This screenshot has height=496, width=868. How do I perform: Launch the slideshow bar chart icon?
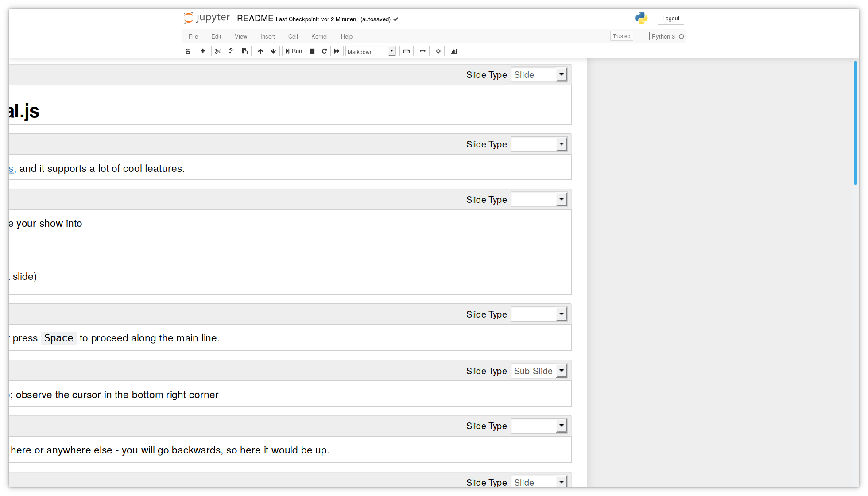[x=454, y=51]
